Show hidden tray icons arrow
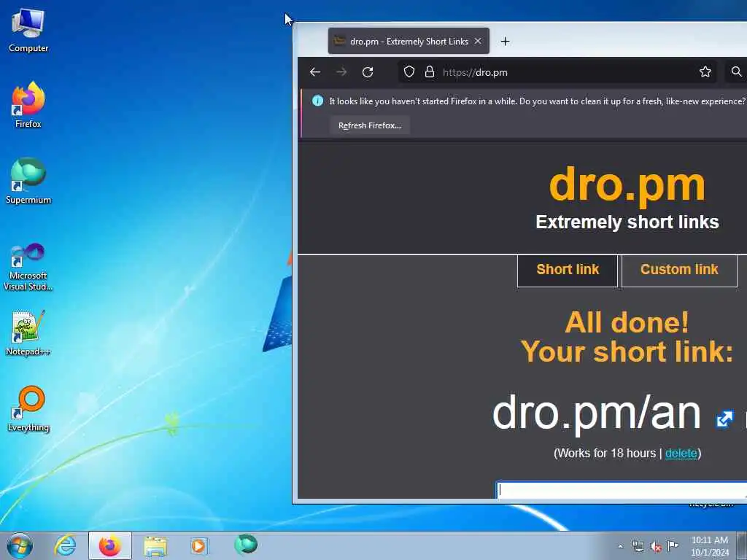The image size is (747, 560). pos(620,547)
